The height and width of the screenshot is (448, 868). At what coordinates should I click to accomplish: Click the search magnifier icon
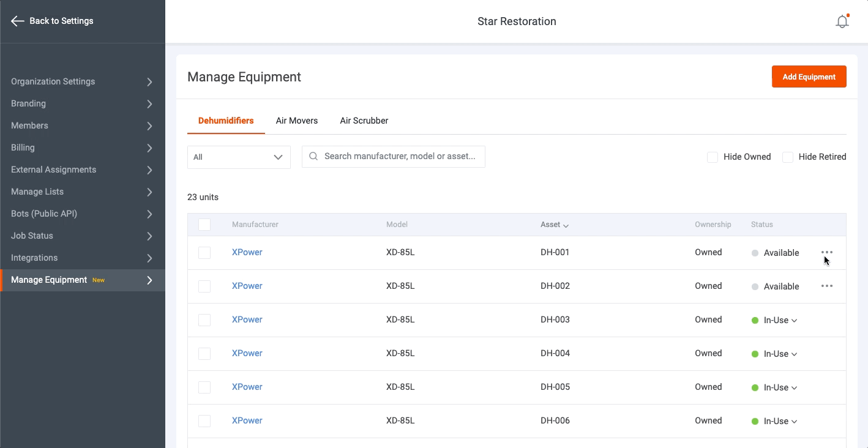coord(313,157)
